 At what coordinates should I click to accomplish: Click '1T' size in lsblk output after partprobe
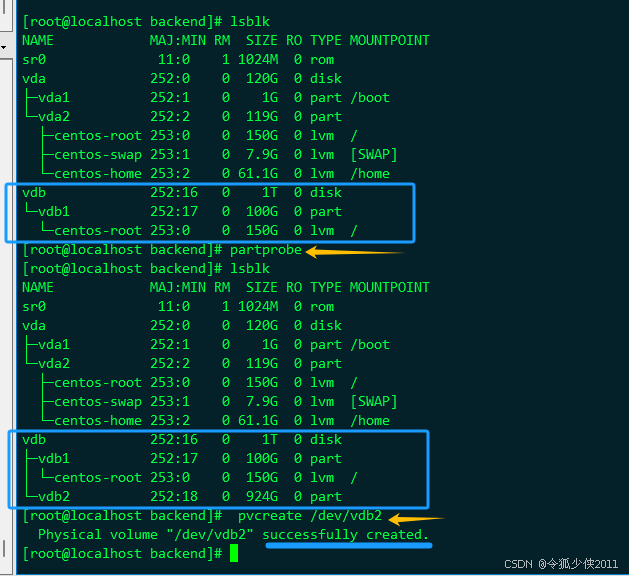(270, 440)
